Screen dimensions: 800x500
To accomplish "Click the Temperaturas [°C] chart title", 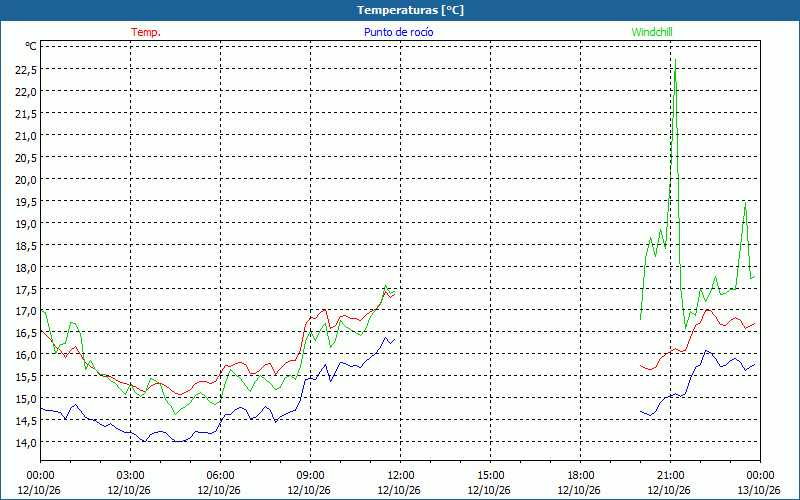I will click(410, 10).
